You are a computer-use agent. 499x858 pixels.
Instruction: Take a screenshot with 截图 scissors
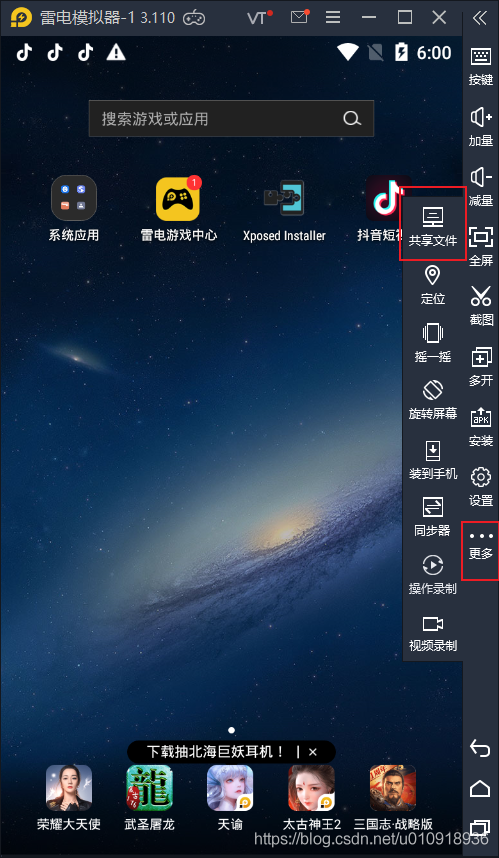(x=481, y=305)
